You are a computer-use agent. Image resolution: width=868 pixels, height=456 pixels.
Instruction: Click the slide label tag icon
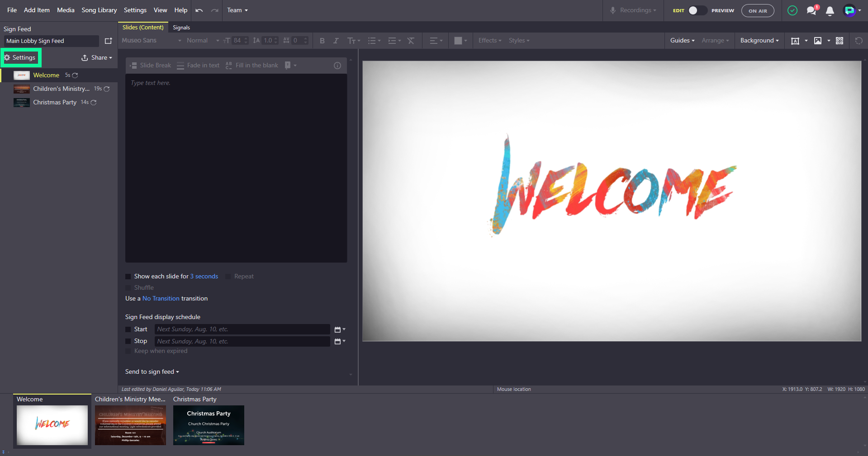point(290,66)
